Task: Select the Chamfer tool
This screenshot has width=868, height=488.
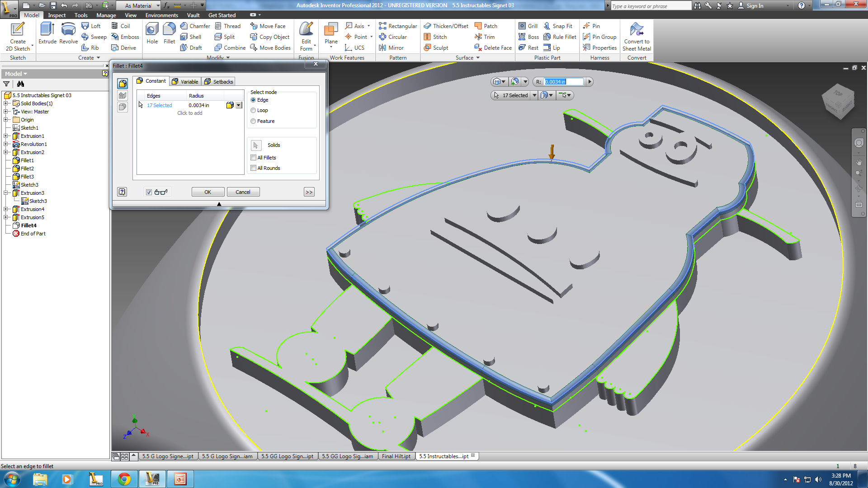Action: coord(195,26)
